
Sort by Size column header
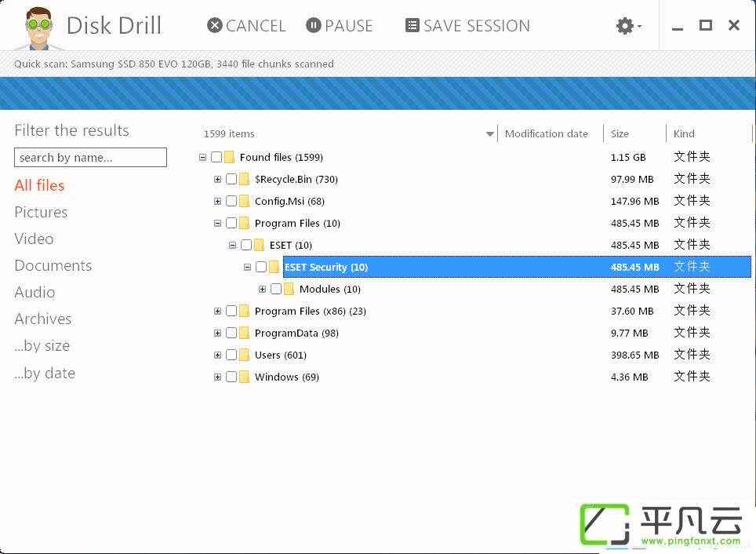click(620, 133)
